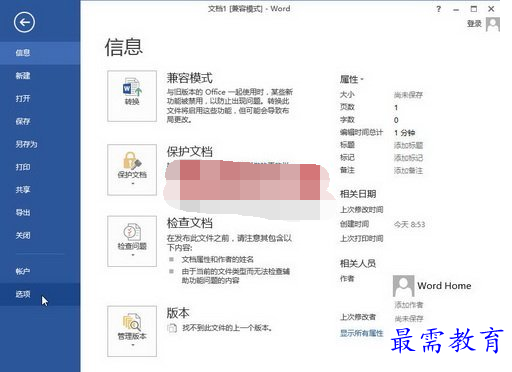The width and height of the screenshot is (512, 372).
Task: Click 找不到此文件的上一个版本 text
Action: click(x=227, y=328)
